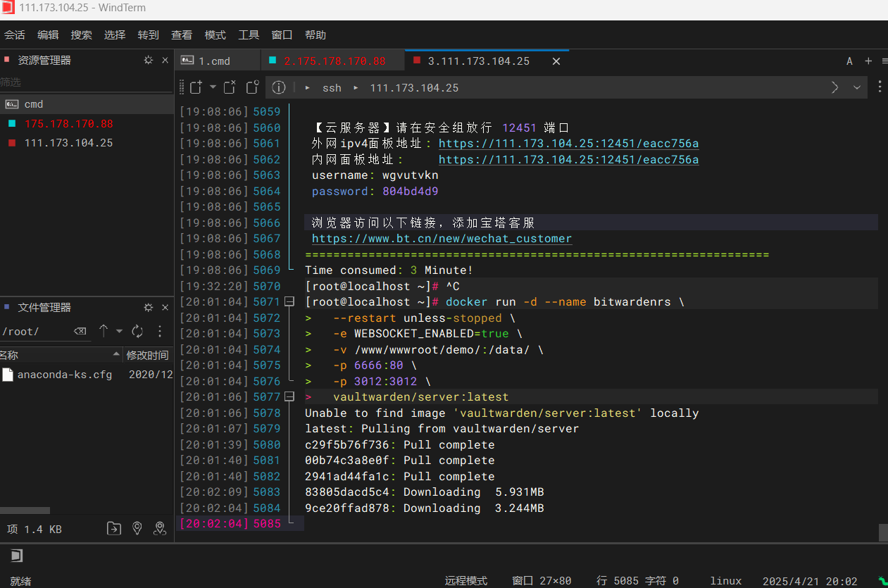
Task: Collapse the fold at line 5071
Action: click(x=289, y=302)
